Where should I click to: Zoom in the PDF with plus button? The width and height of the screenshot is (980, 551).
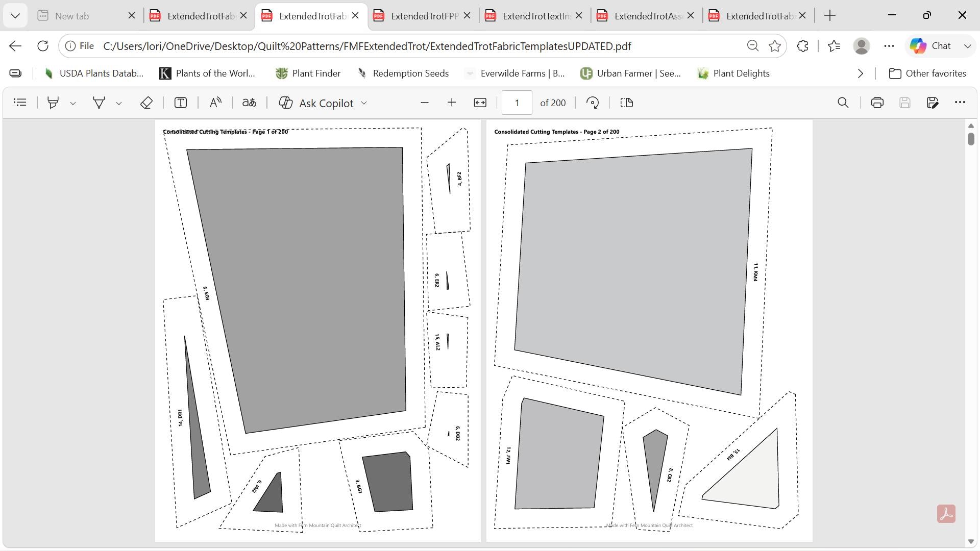[452, 103]
